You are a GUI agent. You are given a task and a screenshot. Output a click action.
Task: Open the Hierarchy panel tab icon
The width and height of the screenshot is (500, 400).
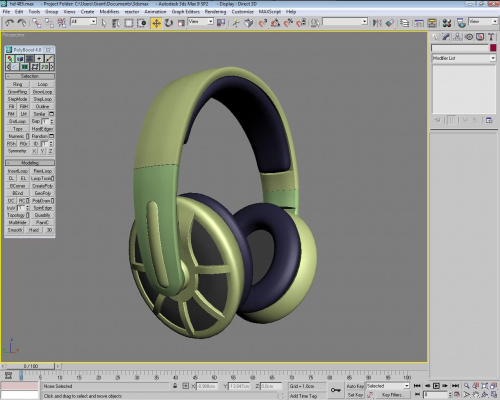point(458,37)
